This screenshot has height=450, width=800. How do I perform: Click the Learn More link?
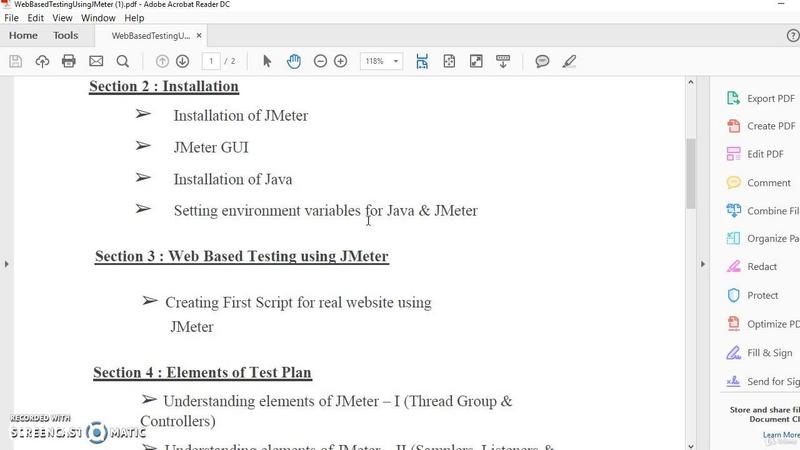pyautogui.click(x=781, y=435)
